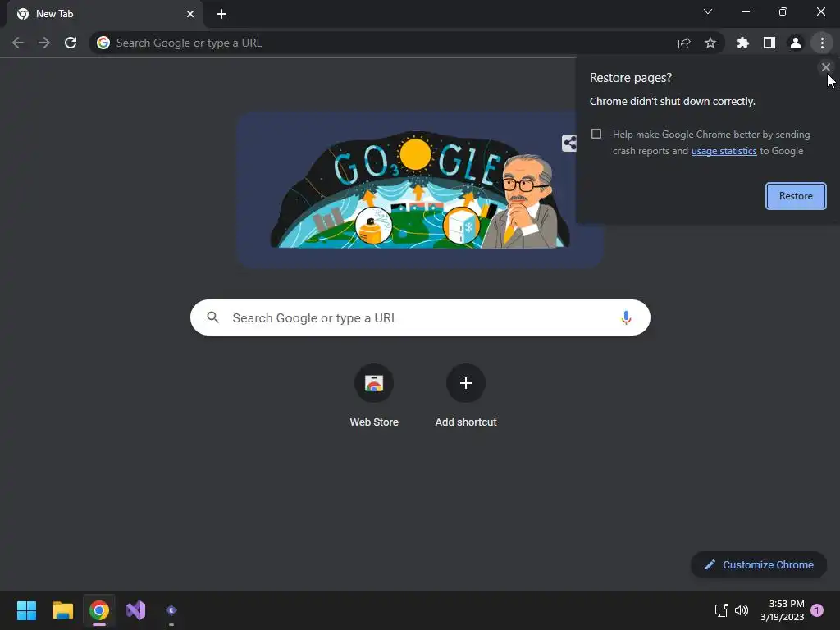Viewport: 840px width, 630px height.
Task: Open the Chrome three-dot menu
Action: (x=822, y=43)
